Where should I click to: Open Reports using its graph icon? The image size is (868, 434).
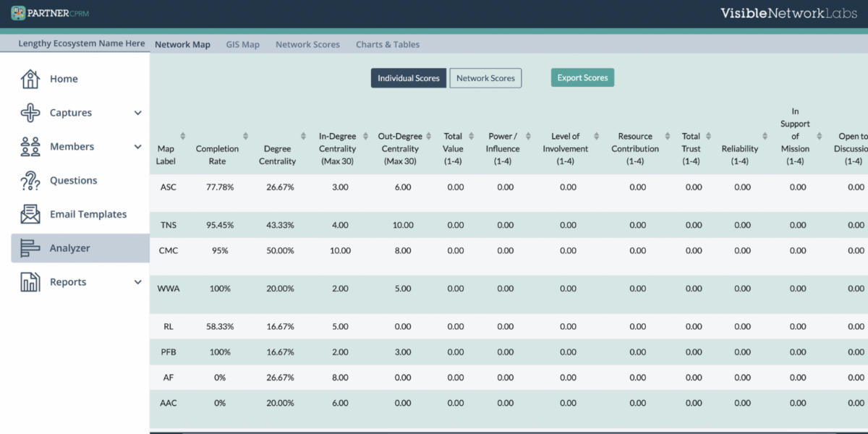29,281
